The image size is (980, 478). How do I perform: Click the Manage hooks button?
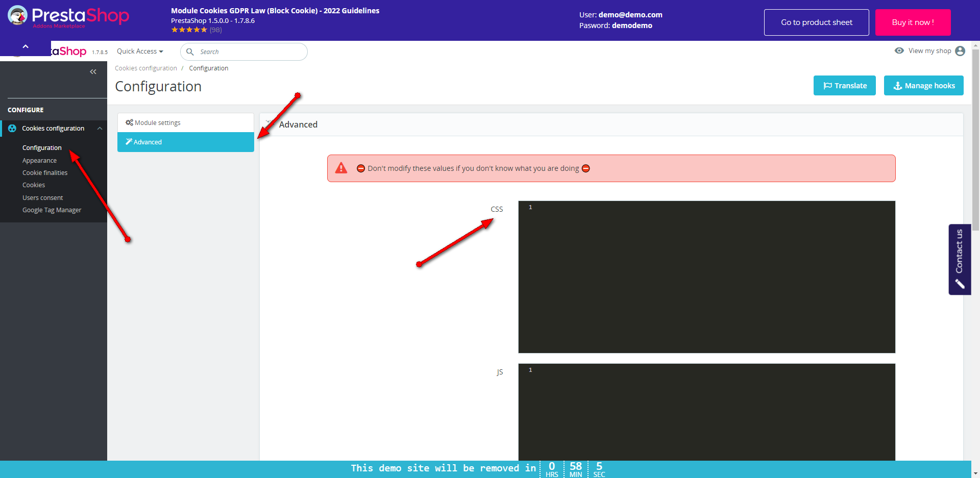pos(924,86)
